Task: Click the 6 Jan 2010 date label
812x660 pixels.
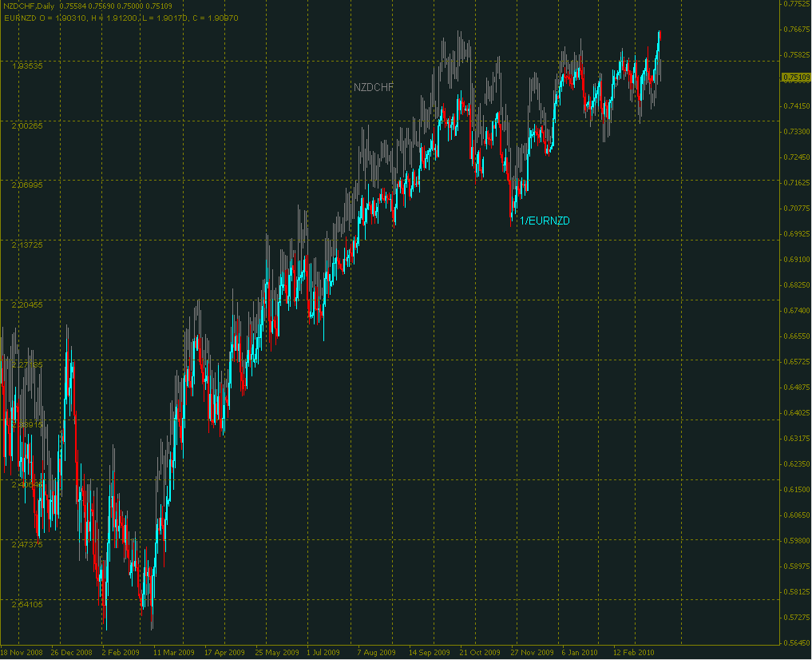Action: click(580, 653)
